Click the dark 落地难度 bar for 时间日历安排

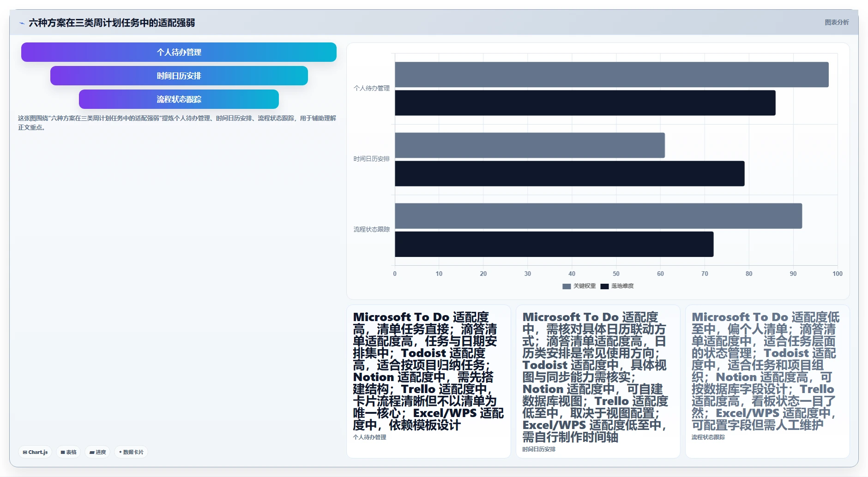tap(570, 173)
